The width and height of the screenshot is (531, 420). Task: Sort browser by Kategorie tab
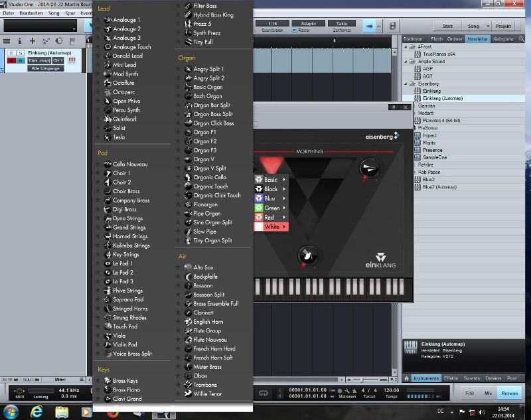tap(503, 39)
